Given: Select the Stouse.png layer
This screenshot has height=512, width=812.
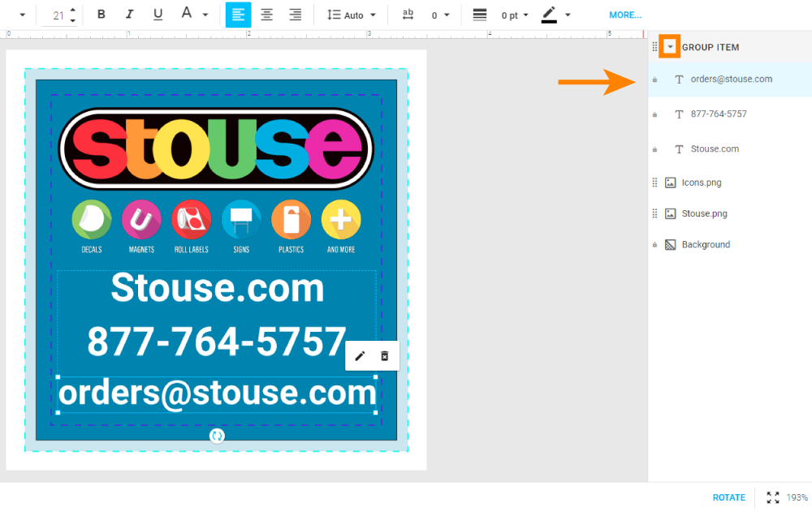Looking at the screenshot, I should click(x=730, y=213).
